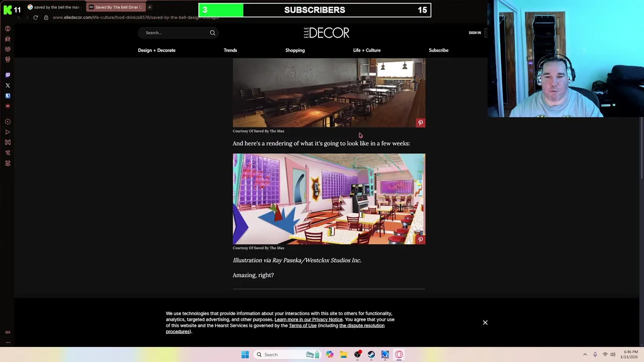Open File Explorer from the taskbar
644x362 pixels.
pos(344,354)
